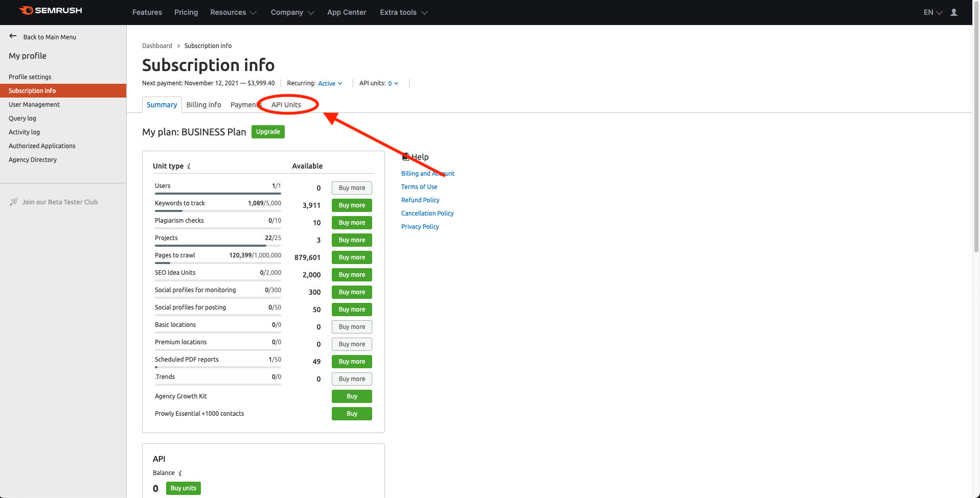Open the API Units tab

tap(286, 105)
